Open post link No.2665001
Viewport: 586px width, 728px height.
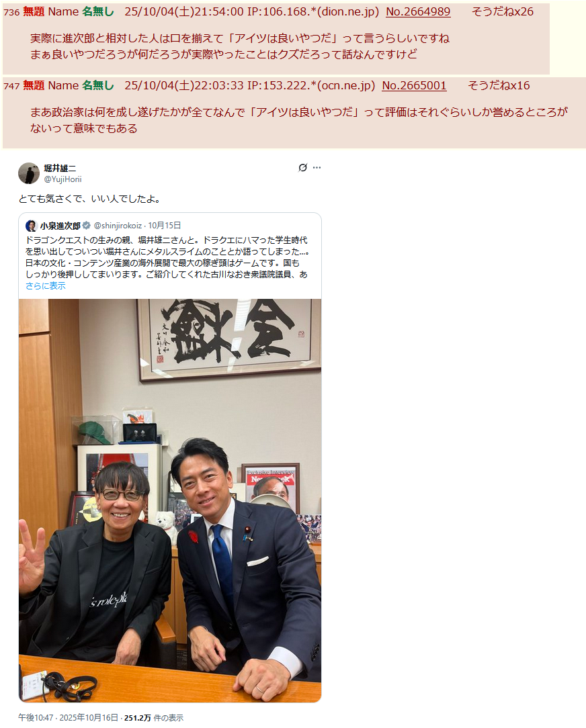click(x=414, y=85)
